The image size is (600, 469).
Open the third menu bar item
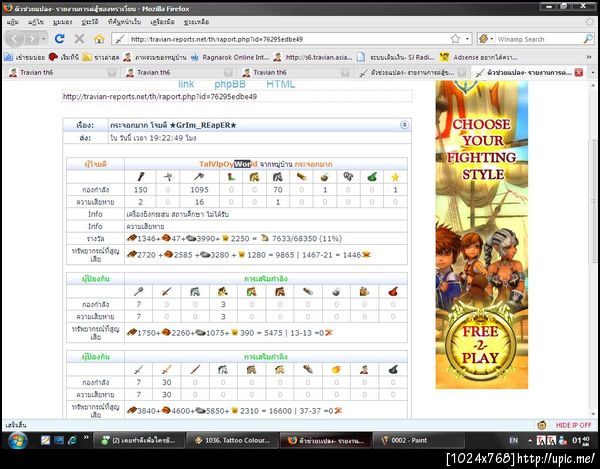pyautogui.click(x=62, y=22)
